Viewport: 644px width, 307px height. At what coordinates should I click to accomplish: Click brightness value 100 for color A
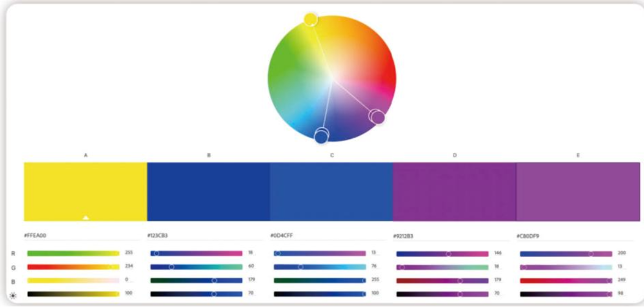click(129, 293)
